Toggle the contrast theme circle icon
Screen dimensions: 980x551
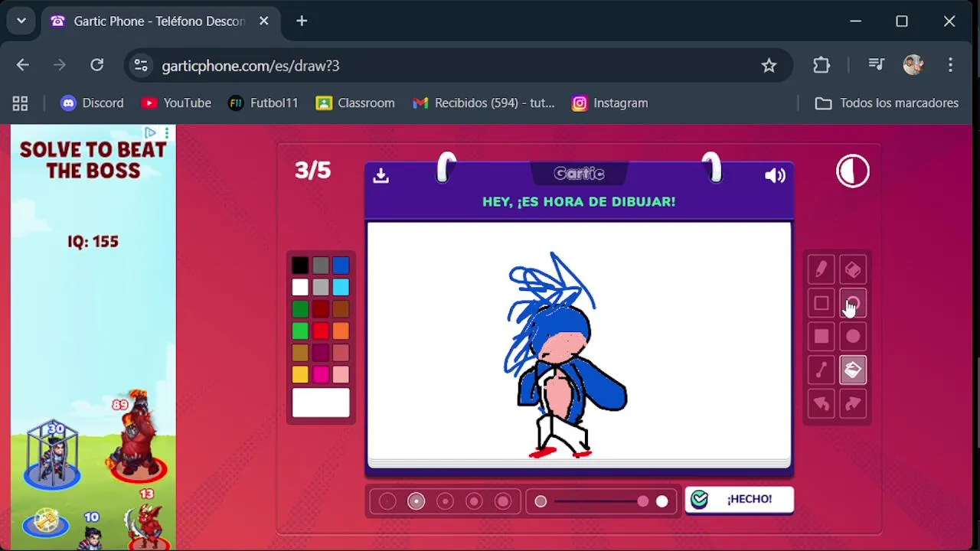[853, 171]
